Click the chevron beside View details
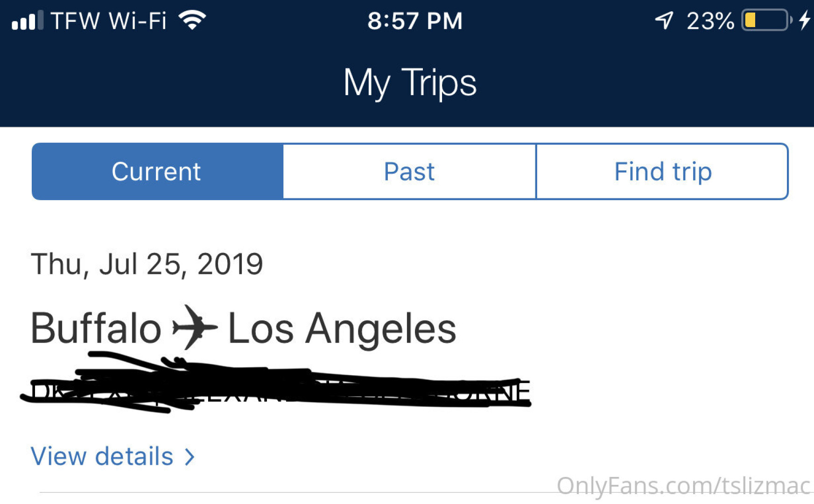 coord(189,457)
